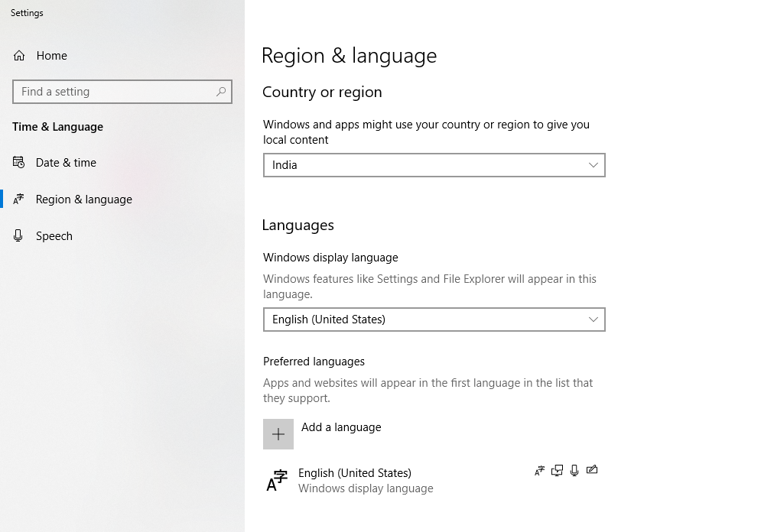Click the large language icon beside English

pos(277,481)
